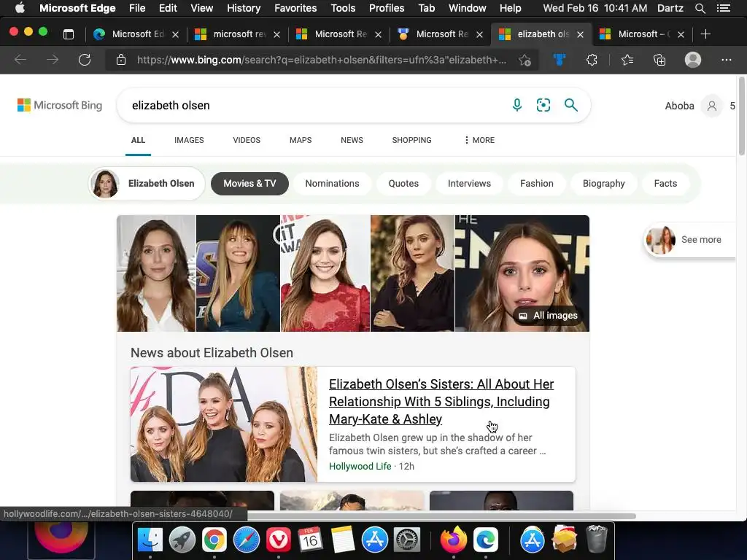
Task: Open the Bitwarden shield extension icon
Action: pyautogui.click(x=560, y=60)
